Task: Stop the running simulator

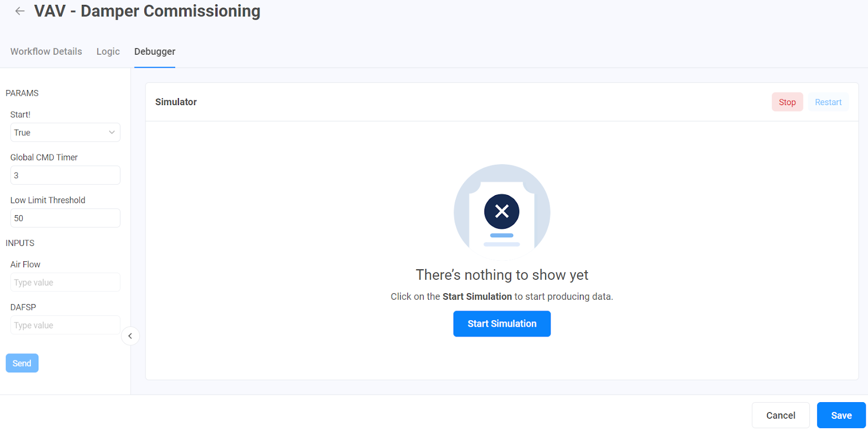Action: pyautogui.click(x=787, y=102)
